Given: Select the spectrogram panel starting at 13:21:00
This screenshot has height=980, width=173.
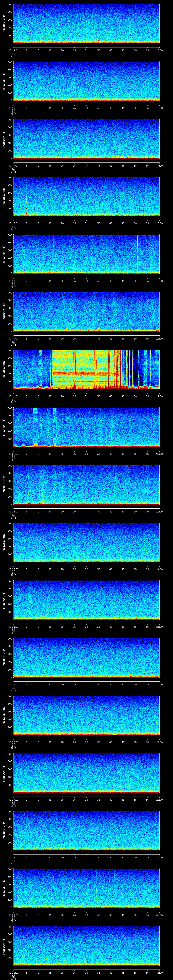Looking at the screenshot, I should (x=86, y=427).
